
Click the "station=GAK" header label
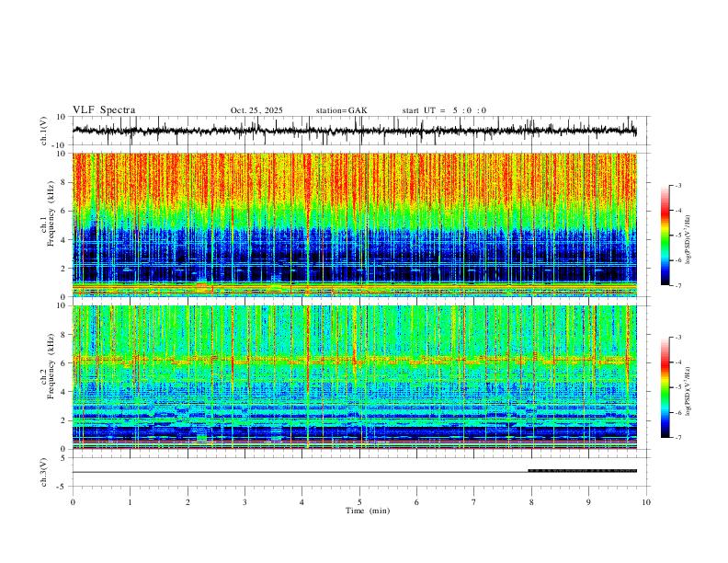341,110
